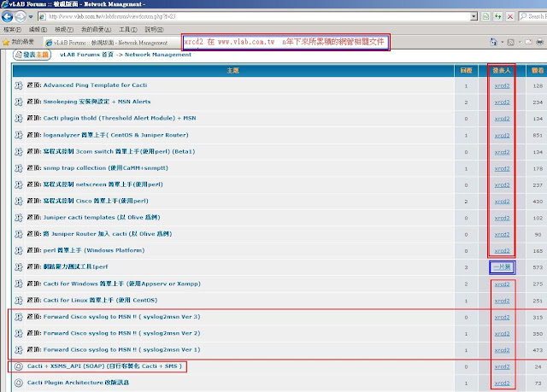
Task: Click sticky icon beside Cacti plugin thold
Action: click(19, 119)
